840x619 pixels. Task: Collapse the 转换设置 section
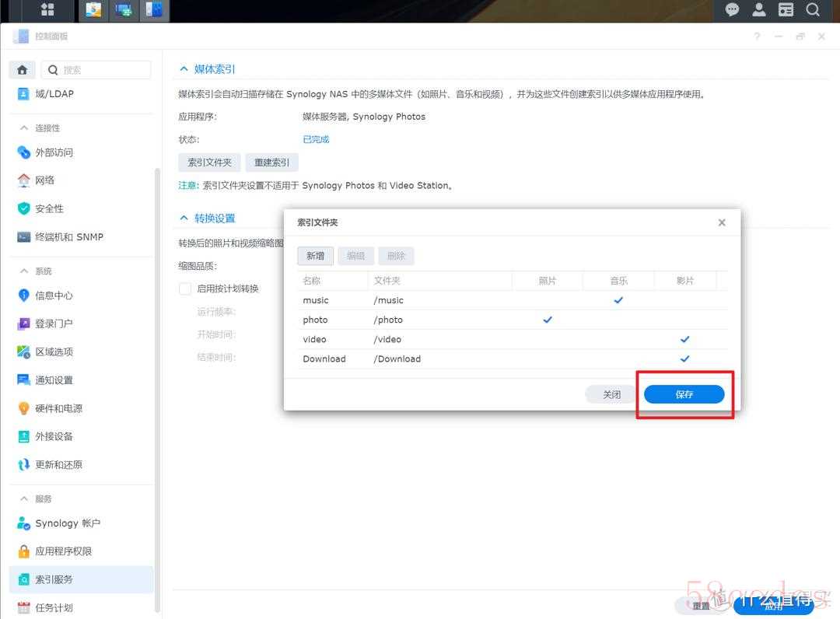184,218
